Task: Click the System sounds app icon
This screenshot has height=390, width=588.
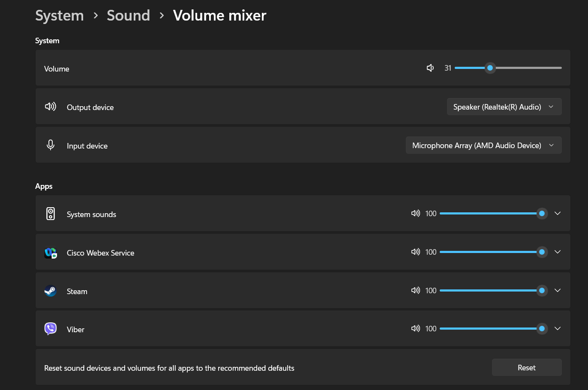Action: pyautogui.click(x=50, y=213)
